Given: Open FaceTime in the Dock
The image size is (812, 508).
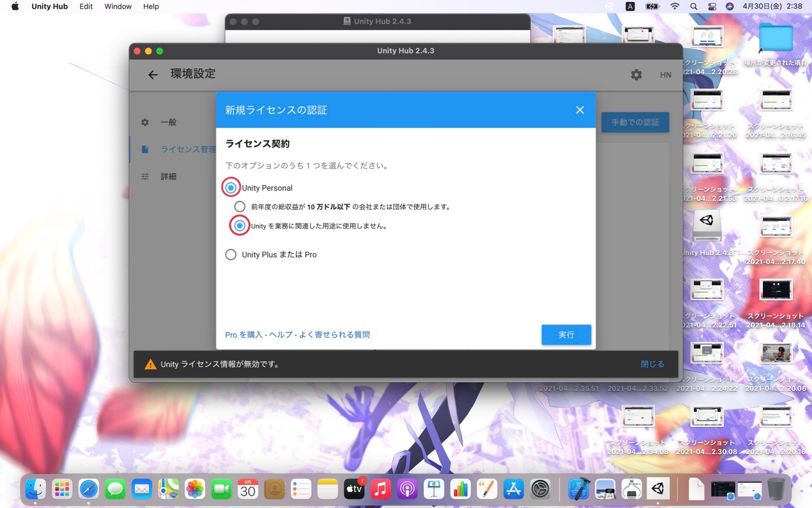Looking at the screenshot, I should point(221,489).
